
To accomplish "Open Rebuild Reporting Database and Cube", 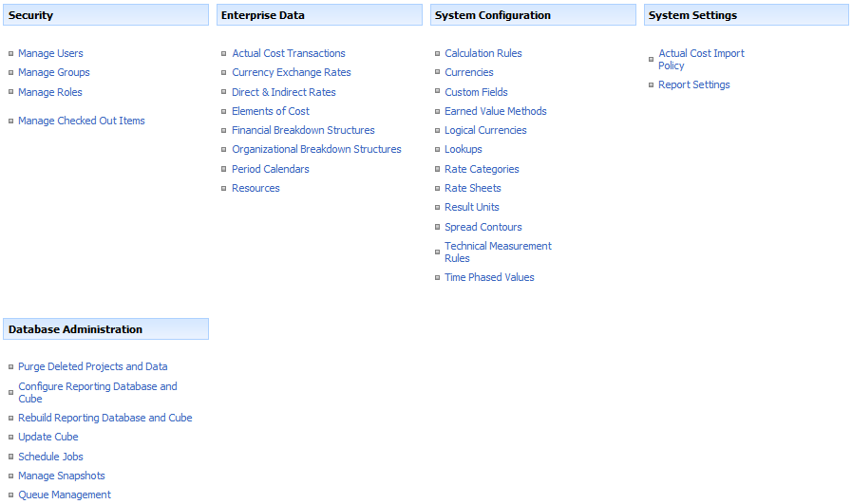I will 104,418.
